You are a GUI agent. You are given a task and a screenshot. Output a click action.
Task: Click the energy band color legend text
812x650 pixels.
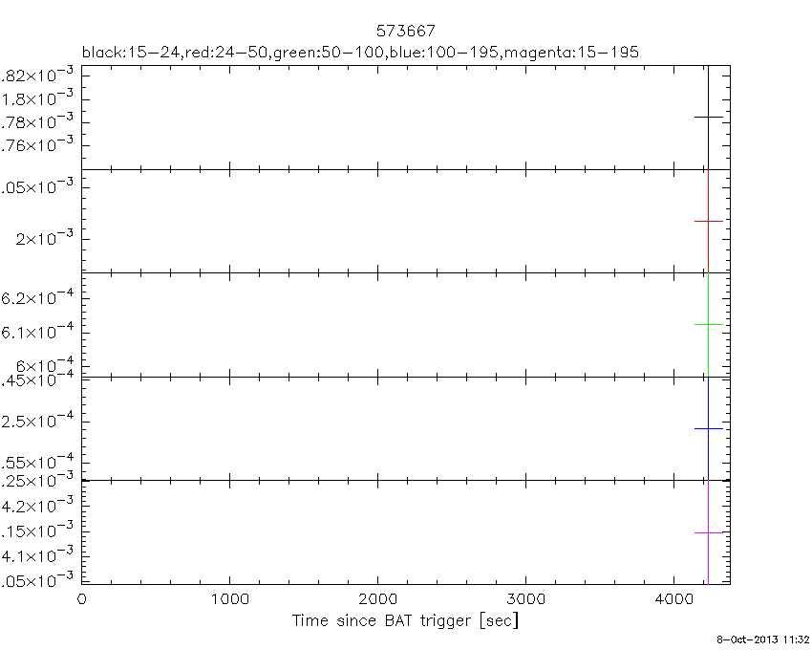pos(360,52)
